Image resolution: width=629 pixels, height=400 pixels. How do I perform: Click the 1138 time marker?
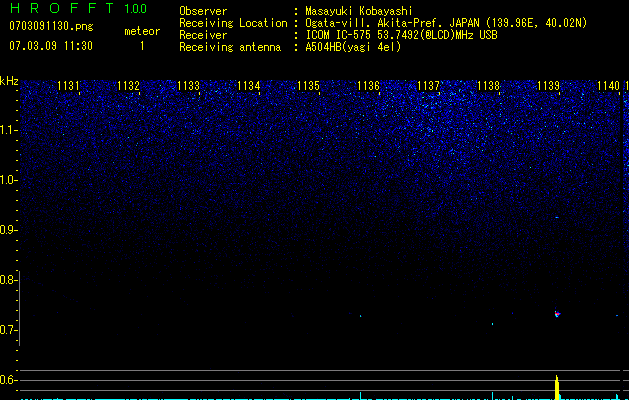[489, 86]
